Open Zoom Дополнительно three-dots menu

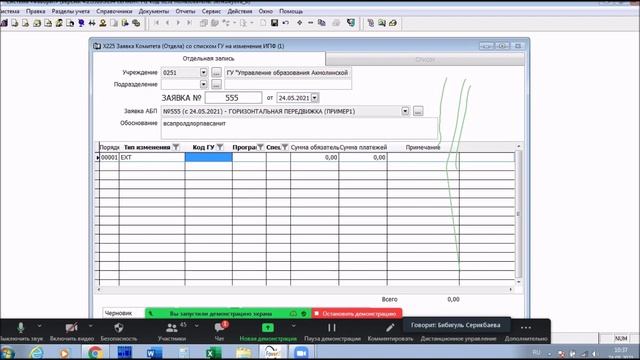526,327
